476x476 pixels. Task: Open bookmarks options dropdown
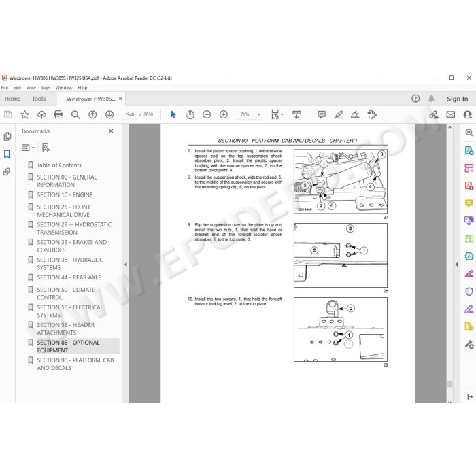(x=29, y=148)
